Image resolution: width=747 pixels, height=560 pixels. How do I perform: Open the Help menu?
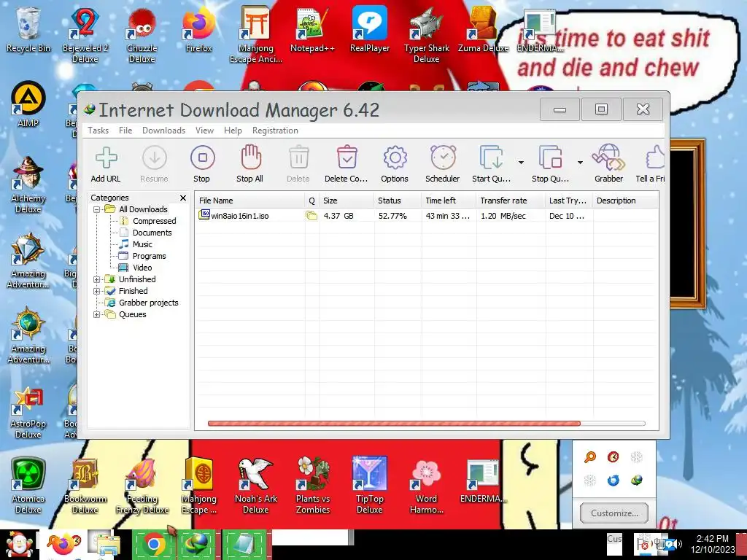[233, 131]
